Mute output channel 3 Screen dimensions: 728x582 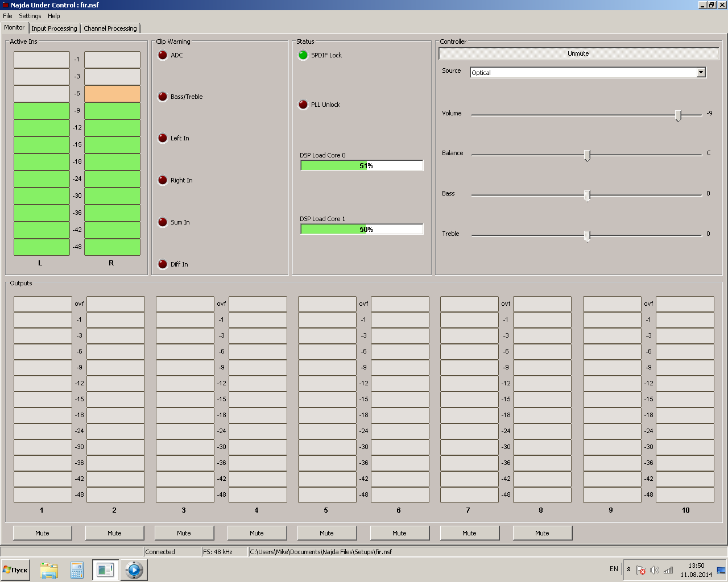tap(184, 533)
